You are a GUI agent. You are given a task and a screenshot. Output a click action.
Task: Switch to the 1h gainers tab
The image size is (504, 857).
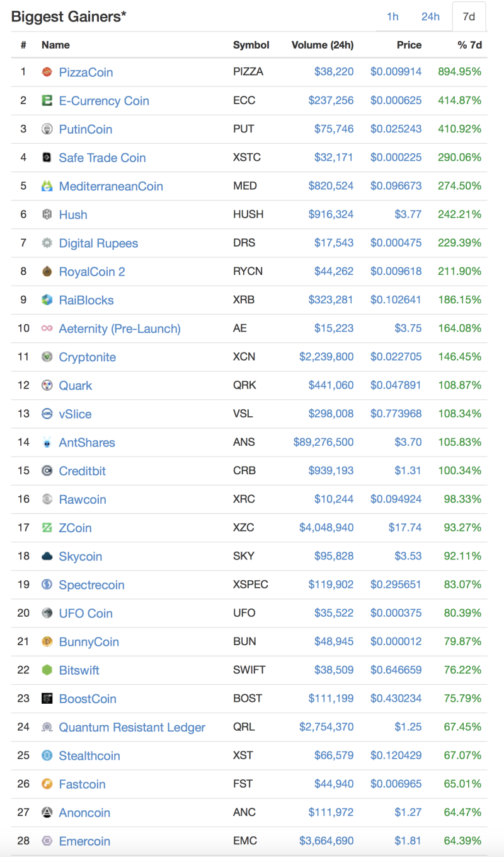392,17
